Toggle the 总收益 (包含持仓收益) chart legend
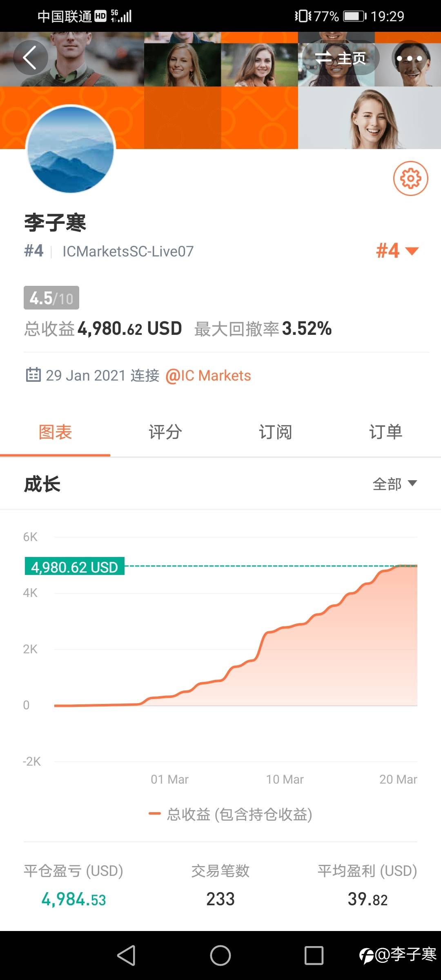441x980 pixels. 231,814
